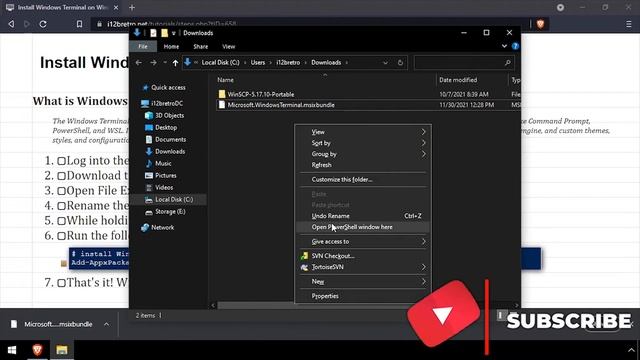The image size is (640, 360).
Task: Open Network in the navigation pane
Action: tap(162, 227)
